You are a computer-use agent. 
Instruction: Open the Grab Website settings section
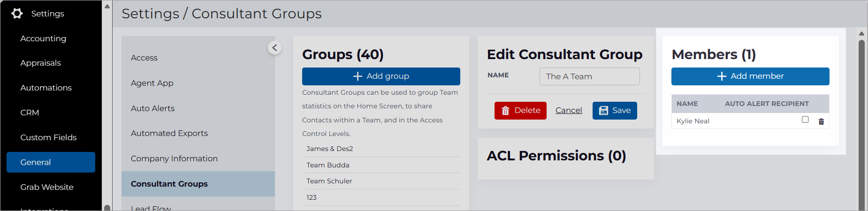point(47,187)
